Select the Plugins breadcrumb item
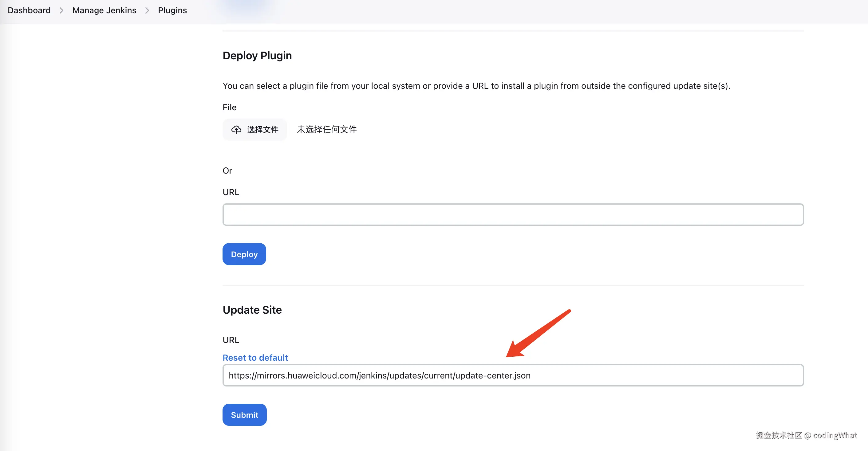This screenshot has width=868, height=451. pos(172,10)
